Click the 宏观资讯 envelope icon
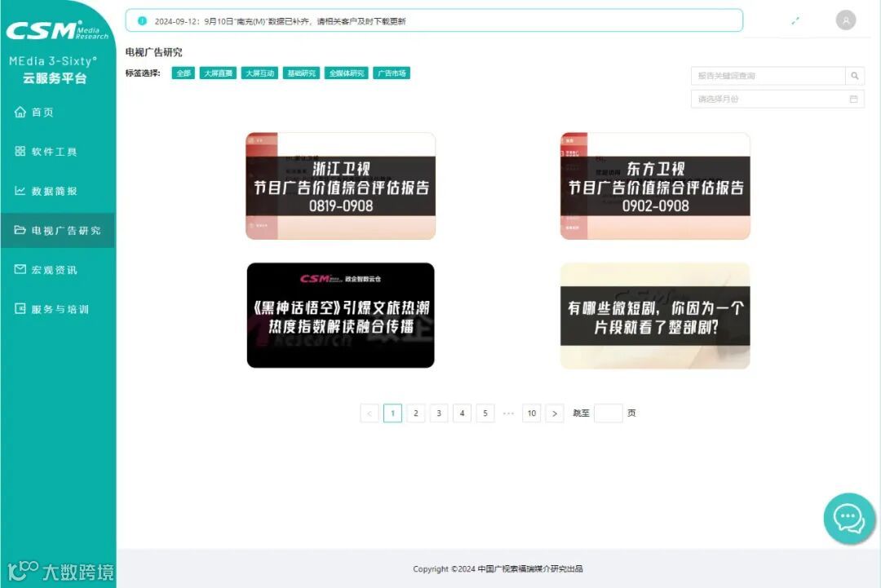This screenshot has height=588, width=881. click(20, 269)
